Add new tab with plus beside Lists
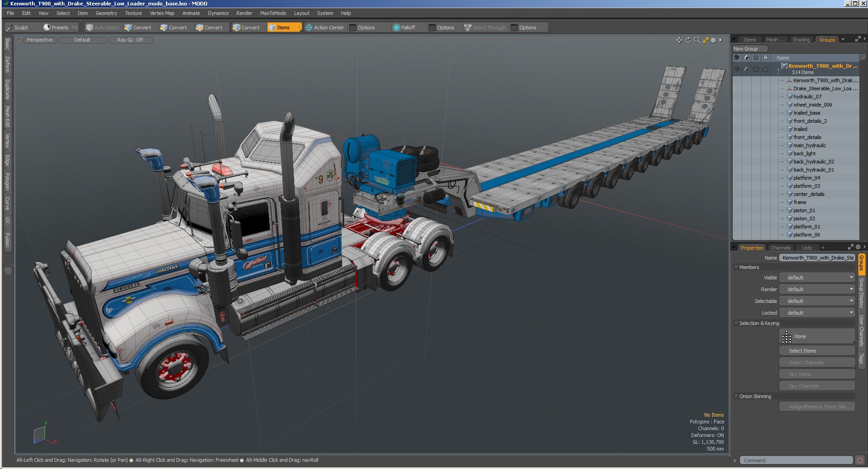The height and width of the screenshot is (469, 868). pyautogui.click(x=823, y=248)
